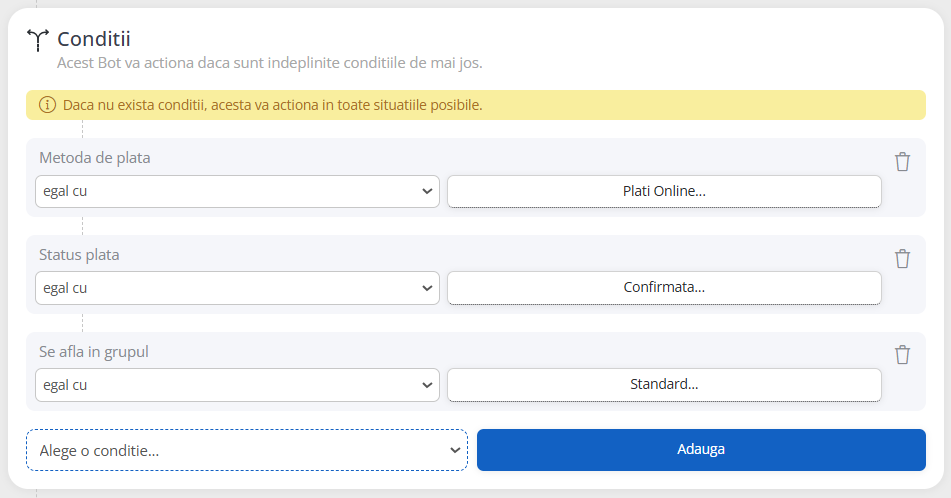Screen dimensions: 951x498
Task: Expand the Alege o conditie dropdown
Action: (x=247, y=450)
